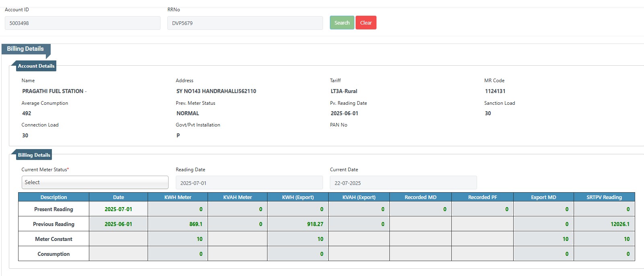
Task: Click Present Reading date 2025-07-01 cell
Action: pos(118,209)
